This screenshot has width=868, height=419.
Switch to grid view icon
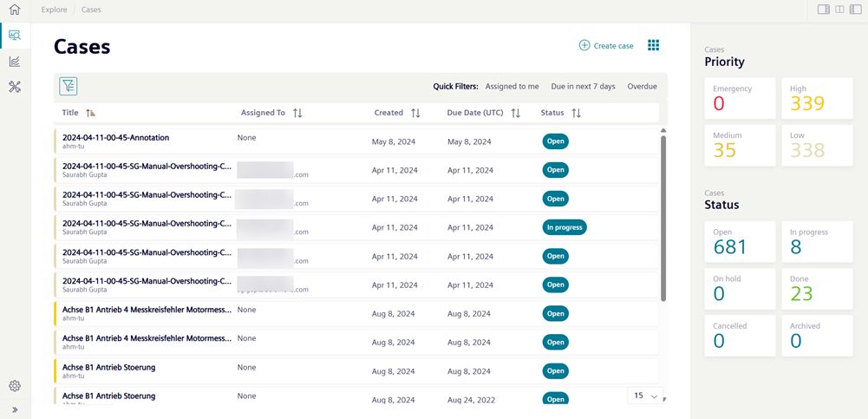[653, 45]
